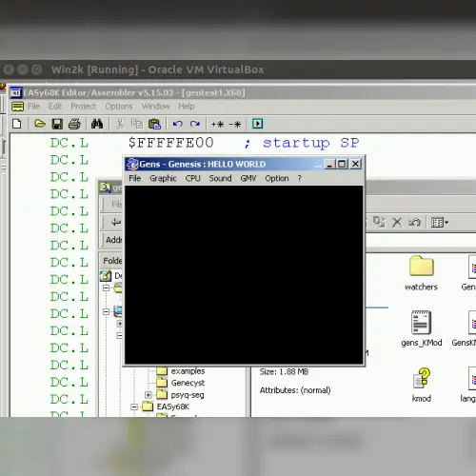Open the Project menu in EASy68K

coord(83,107)
